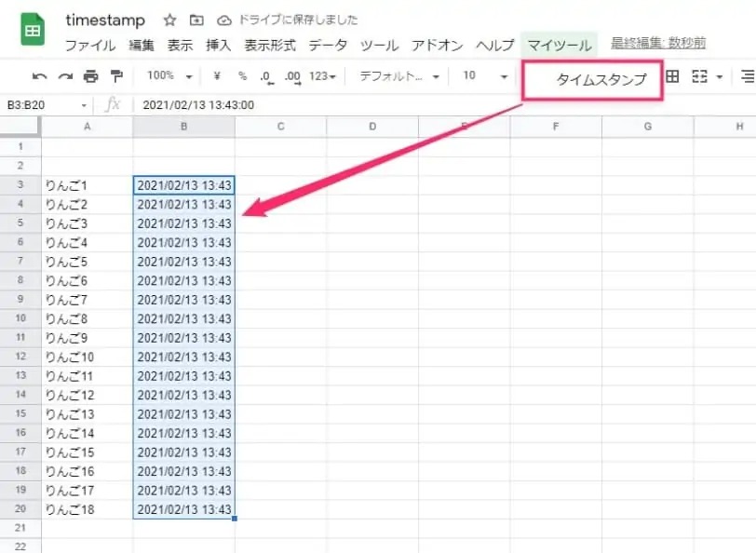Format as currency with yen icon

pos(216,76)
